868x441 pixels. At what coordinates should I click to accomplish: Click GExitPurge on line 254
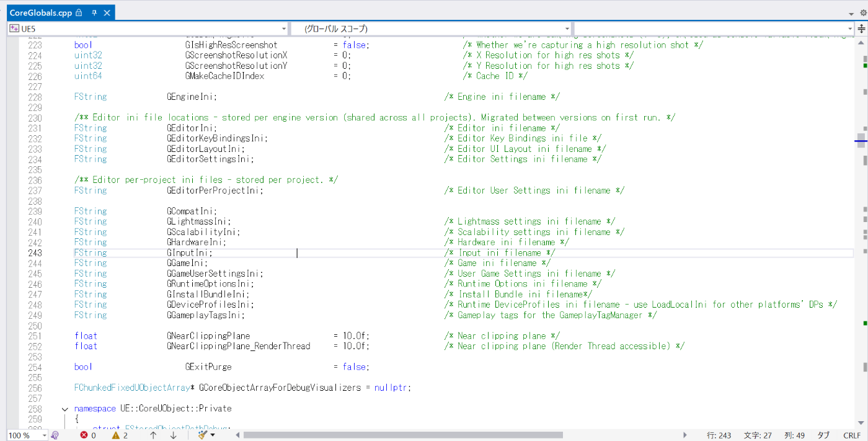[x=208, y=367]
